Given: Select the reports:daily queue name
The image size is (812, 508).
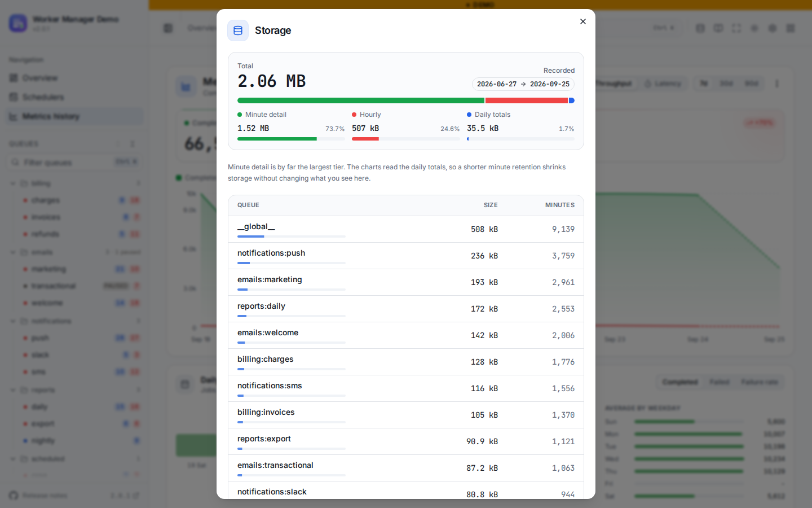Looking at the screenshot, I should pyautogui.click(x=261, y=306).
